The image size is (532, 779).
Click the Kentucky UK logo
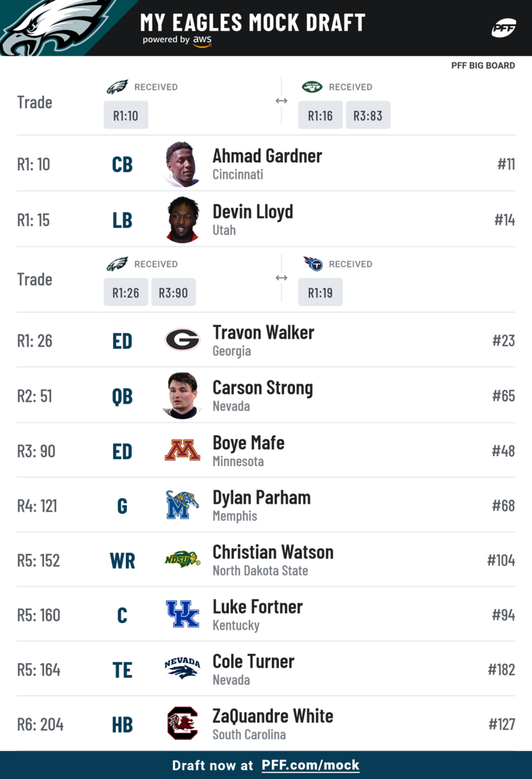182,614
